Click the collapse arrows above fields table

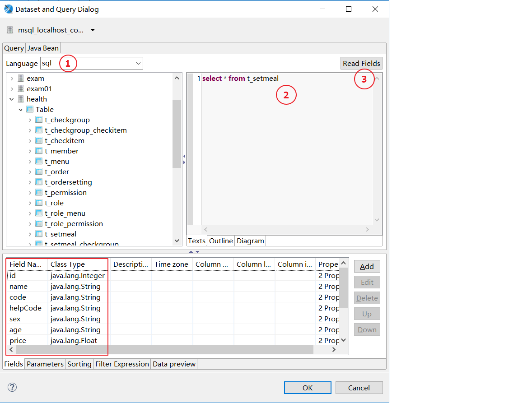point(194,252)
